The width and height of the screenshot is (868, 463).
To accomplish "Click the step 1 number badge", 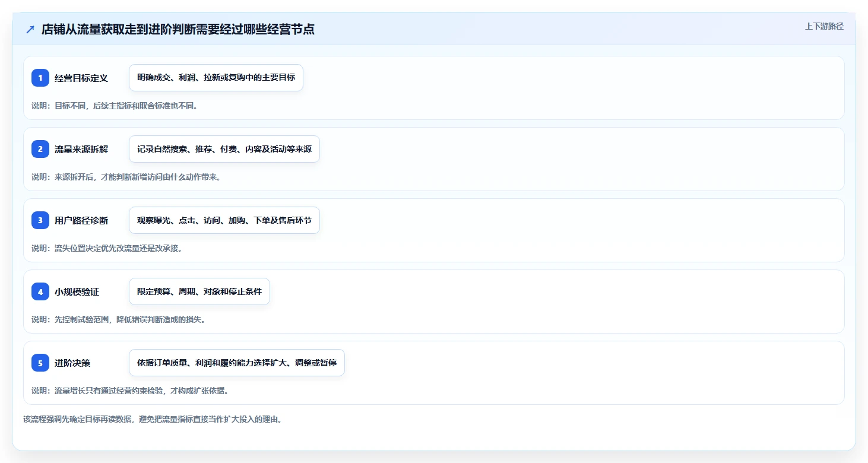I will click(x=40, y=78).
